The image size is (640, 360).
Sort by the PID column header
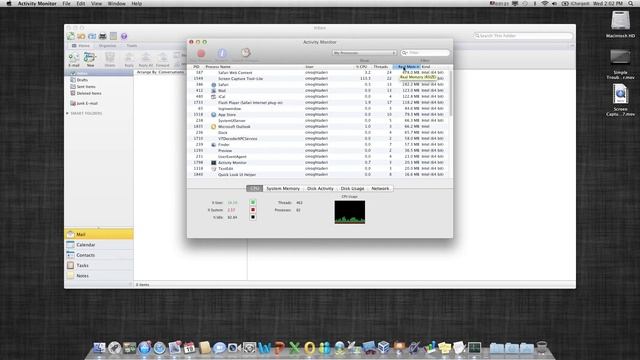pyautogui.click(x=196, y=67)
